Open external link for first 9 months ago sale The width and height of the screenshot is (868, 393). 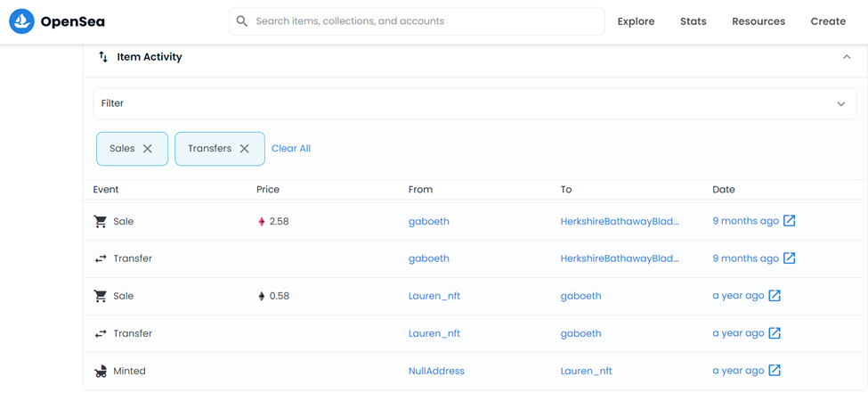pos(790,221)
